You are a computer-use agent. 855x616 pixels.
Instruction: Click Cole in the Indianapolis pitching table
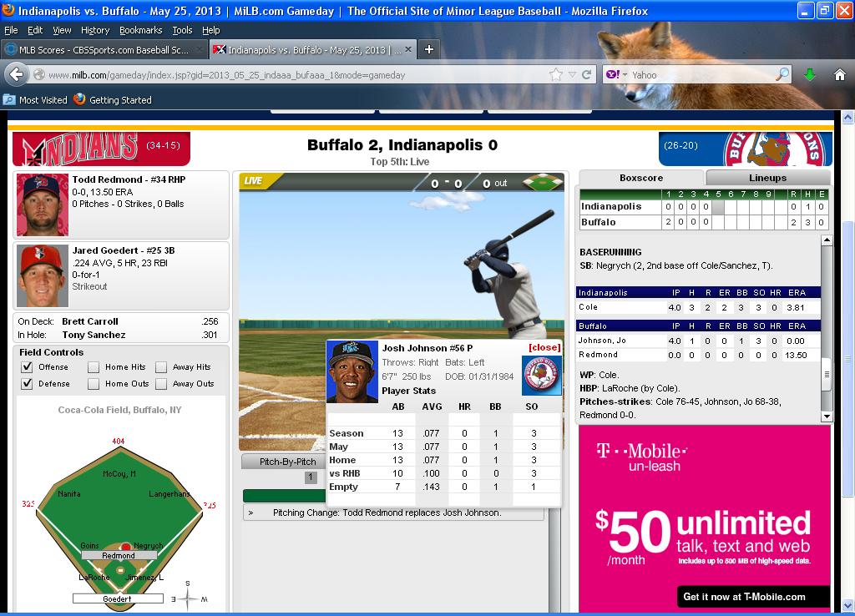click(589, 307)
